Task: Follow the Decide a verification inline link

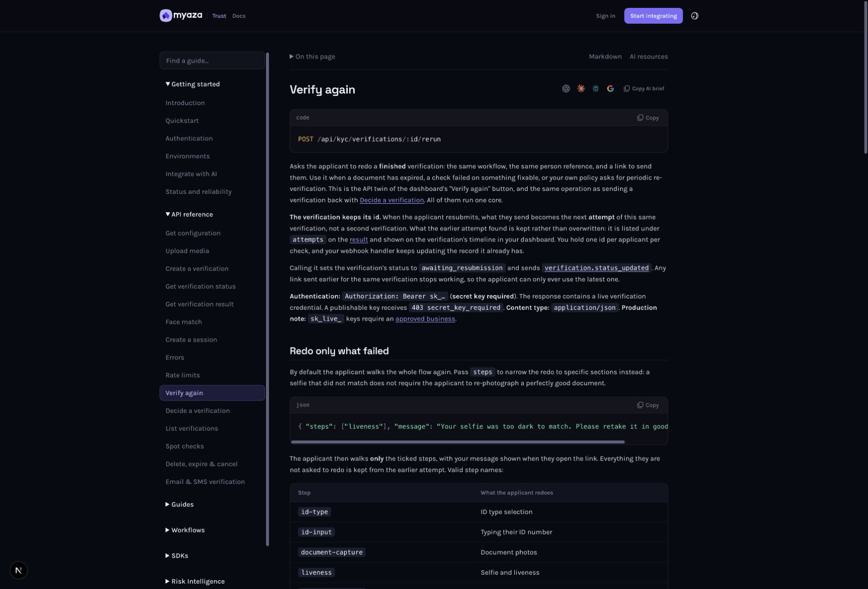Action: tap(391, 200)
